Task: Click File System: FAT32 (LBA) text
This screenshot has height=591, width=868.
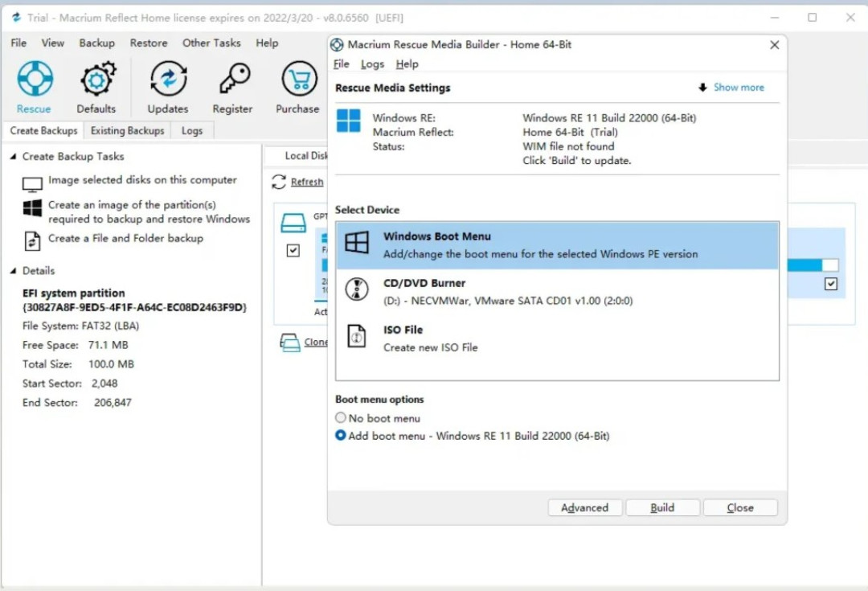Action: [x=81, y=326]
